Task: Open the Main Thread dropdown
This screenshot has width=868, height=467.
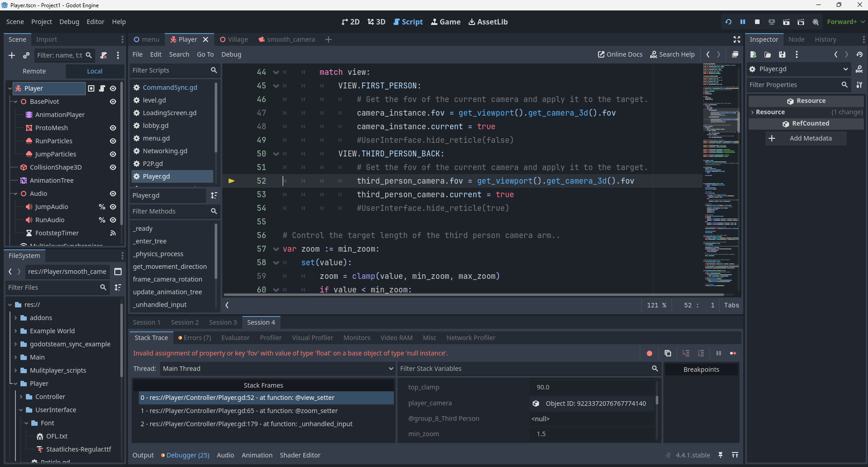Action: tap(277, 369)
